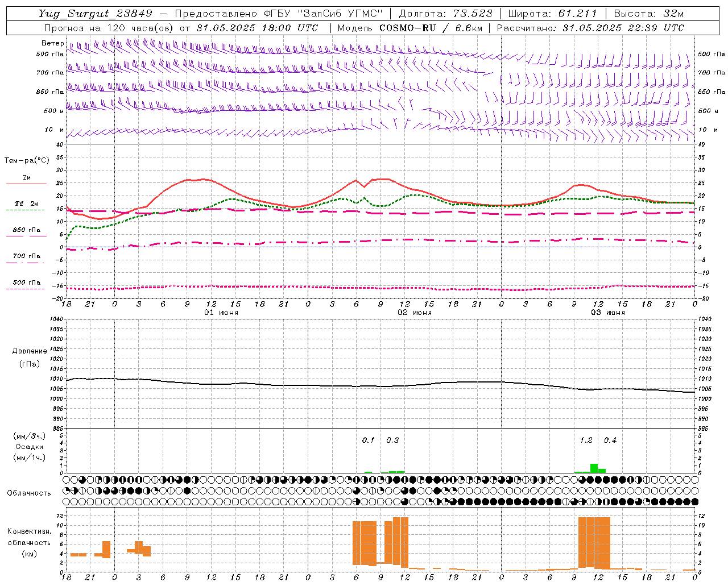728x582 pixels.
Task: Click the solid red line sample above the '2м' legend entry
Action: point(26,184)
